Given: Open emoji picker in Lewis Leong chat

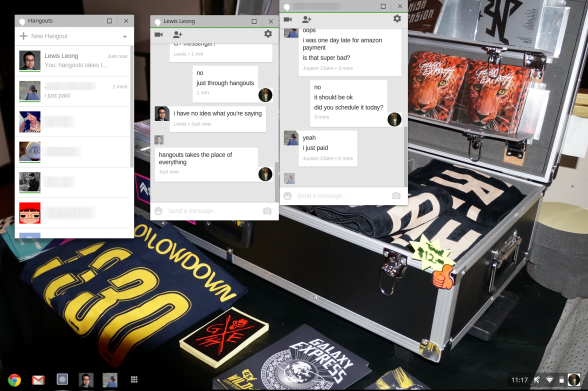Looking at the screenshot, I should click(x=159, y=211).
